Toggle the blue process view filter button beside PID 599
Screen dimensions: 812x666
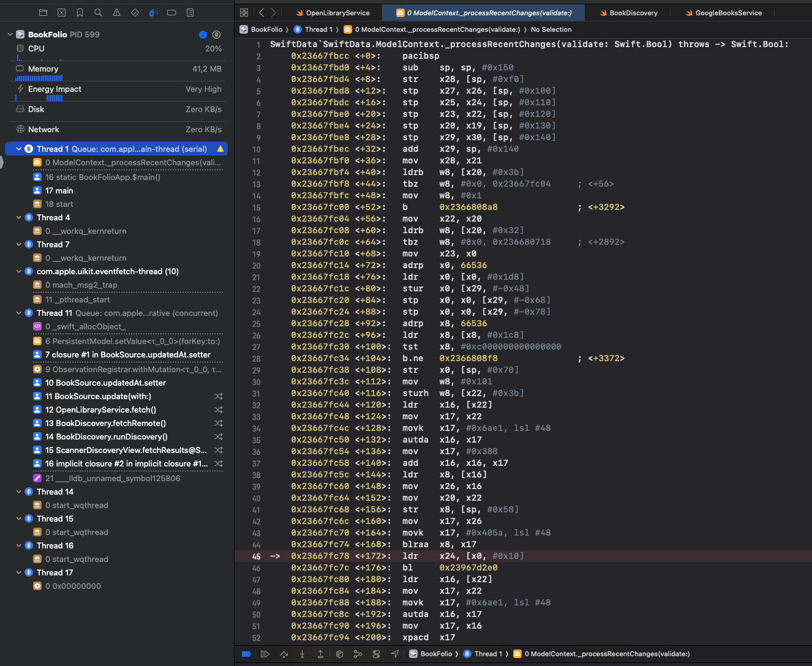click(203, 34)
